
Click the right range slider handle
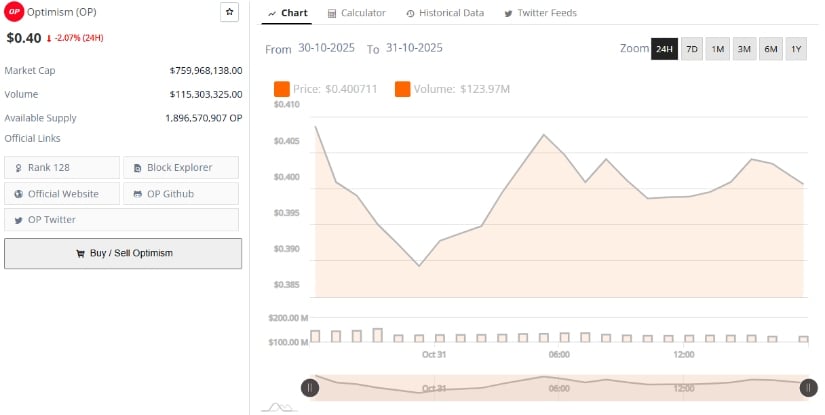click(808, 388)
